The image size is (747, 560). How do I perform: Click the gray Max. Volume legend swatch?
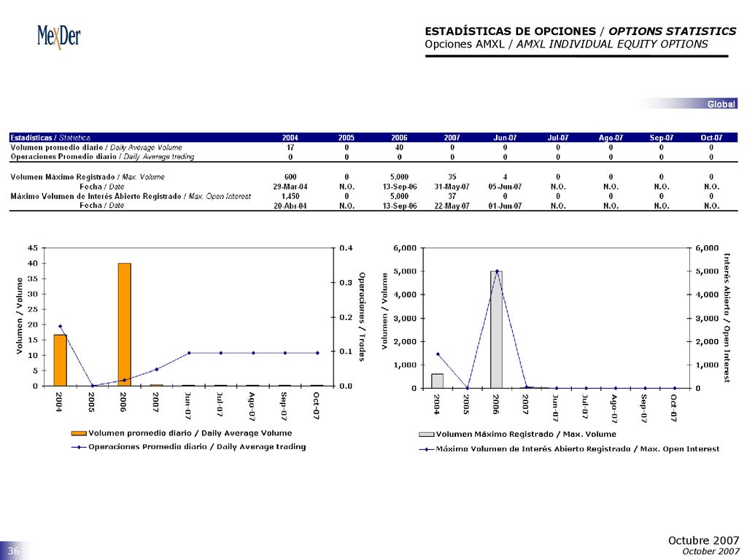(426, 435)
